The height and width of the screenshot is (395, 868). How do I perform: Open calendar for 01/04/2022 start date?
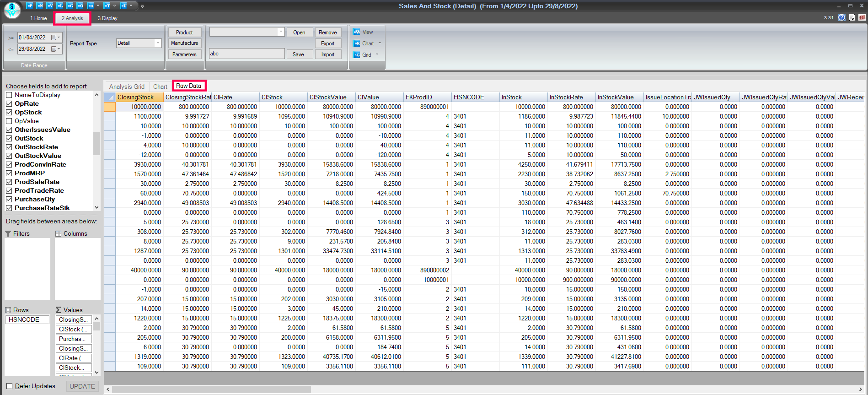(55, 38)
